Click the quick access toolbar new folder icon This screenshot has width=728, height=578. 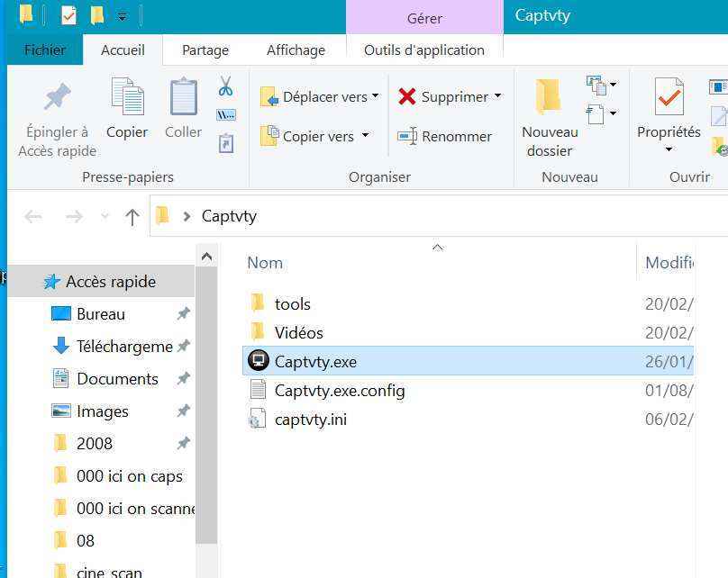coord(97,16)
